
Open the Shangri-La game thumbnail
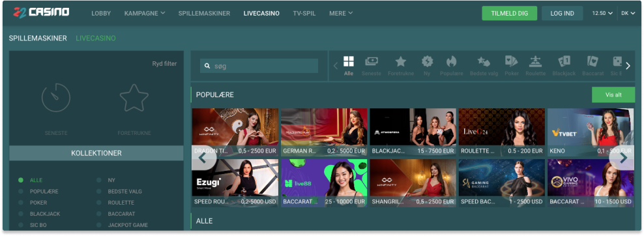pyautogui.click(x=413, y=183)
